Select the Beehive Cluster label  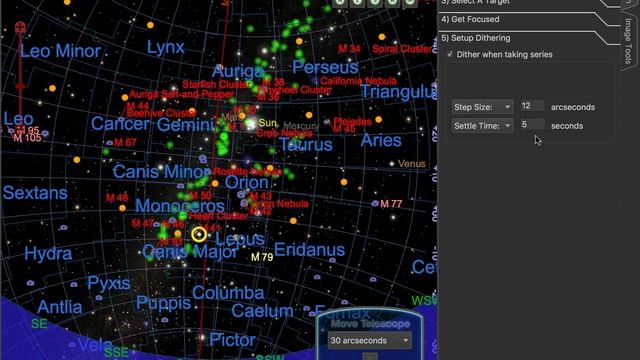pos(162,113)
